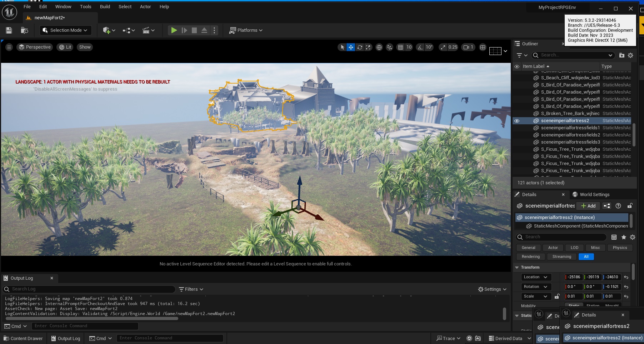Start Play in Editor
The width and height of the screenshot is (644, 344).
click(174, 30)
